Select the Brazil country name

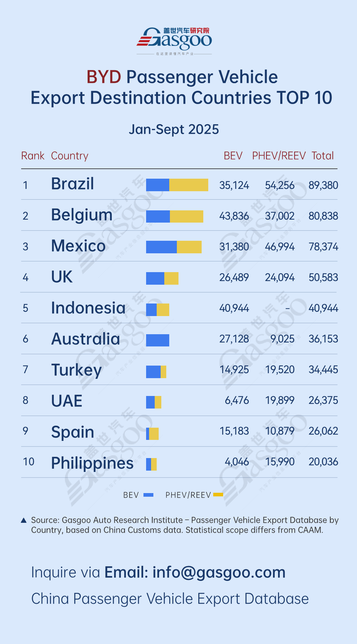click(73, 184)
